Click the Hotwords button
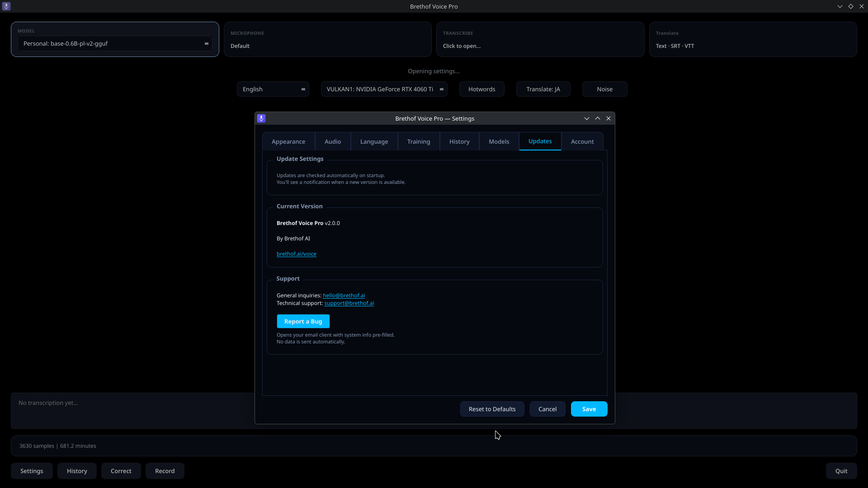The width and height of the screenshot is (868, 488). click(x=482, y=89)
